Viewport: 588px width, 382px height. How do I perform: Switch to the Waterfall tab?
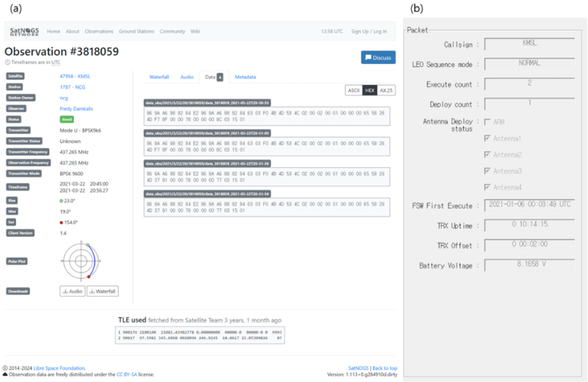pos(159,77)
